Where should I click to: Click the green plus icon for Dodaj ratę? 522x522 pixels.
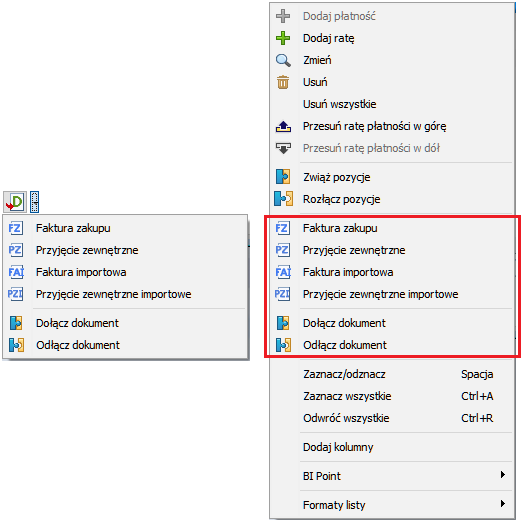point(283,38)
